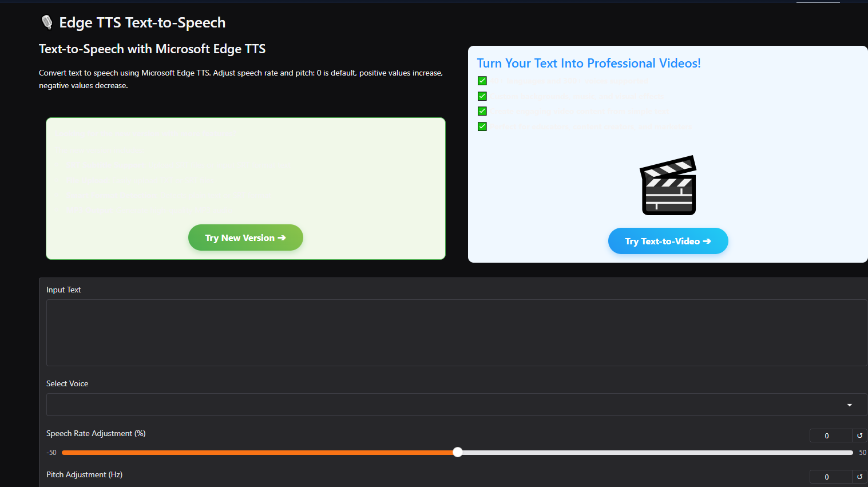Image resolution: width=868 pixels, height=487 pixels.
Task: Click the checkmark next to languages and voices supported
Action: [482, 81]
